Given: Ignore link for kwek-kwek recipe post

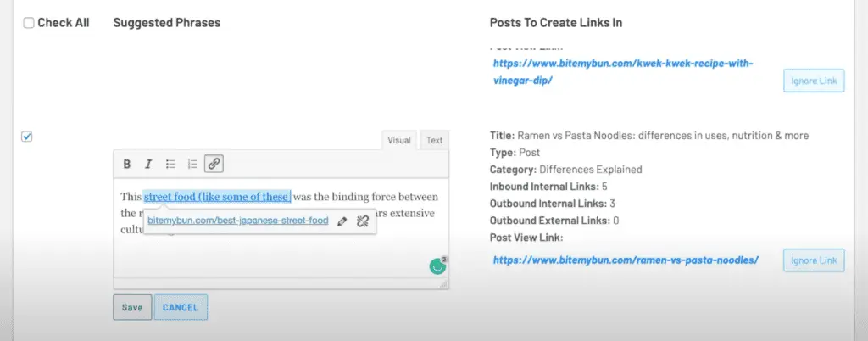Looking at the screenshot, I should point(814,81).
